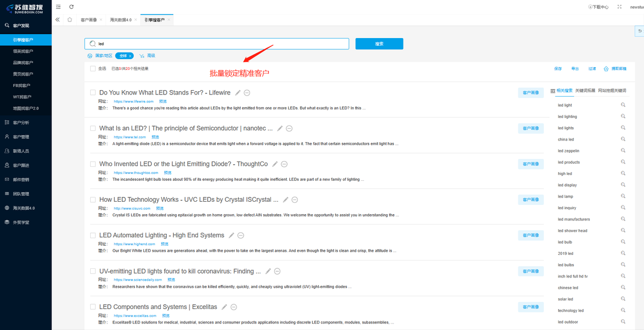The width and height of the screenshot is (644, 330).
Task: Close the 海关数据4.0 tab
Action: click(x=135, y=20)
